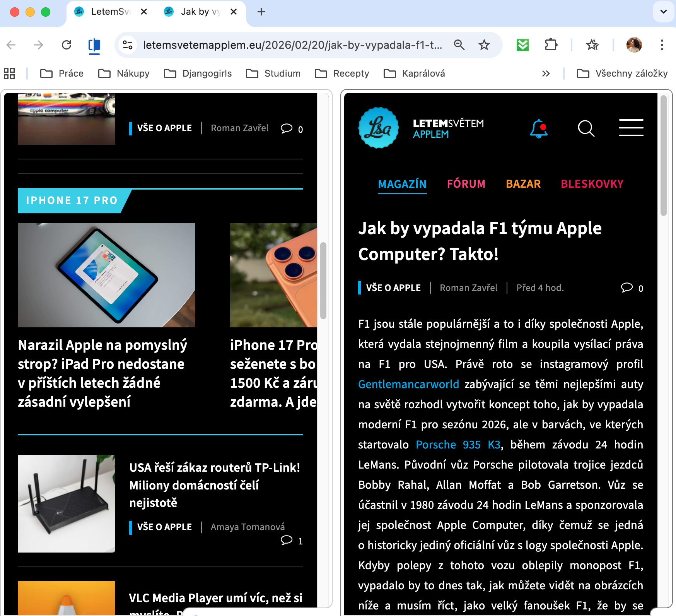The image size is (676, 616).
Task: Select the BAZAR navigation item
Action: (523, 184)
